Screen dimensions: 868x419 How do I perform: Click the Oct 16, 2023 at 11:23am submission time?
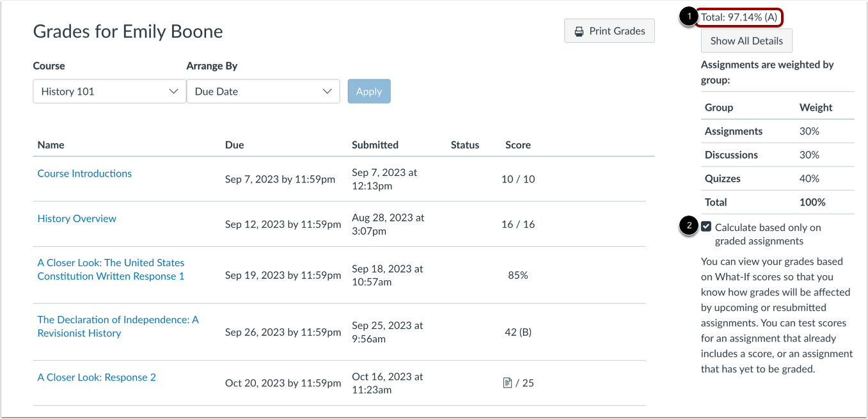click(388, 383)
